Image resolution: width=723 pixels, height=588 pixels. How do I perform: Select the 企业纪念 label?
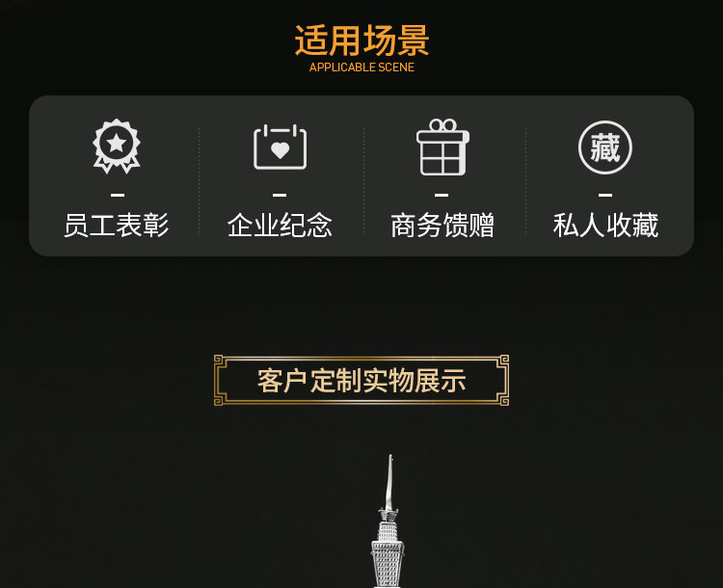[280, 225]
